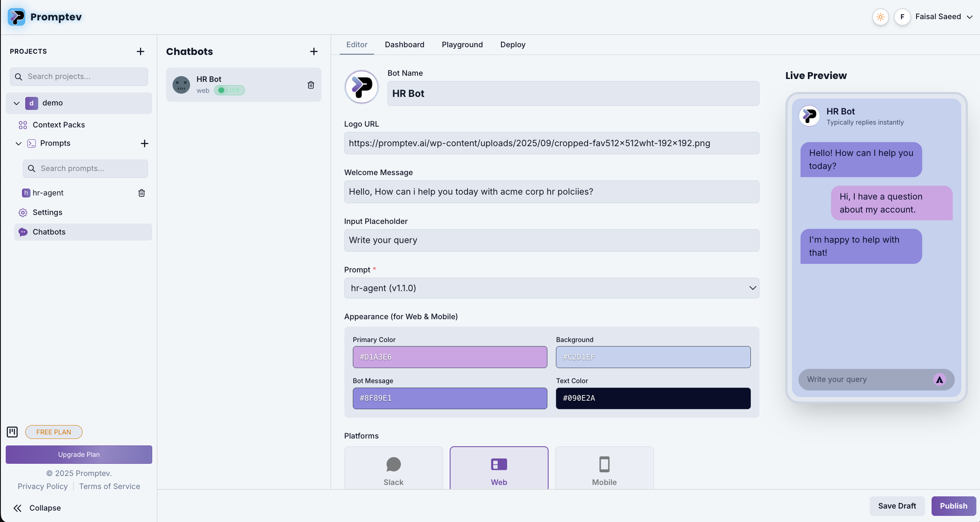
Task: Open the Terms of Service link
Action: tap(109, 486)
